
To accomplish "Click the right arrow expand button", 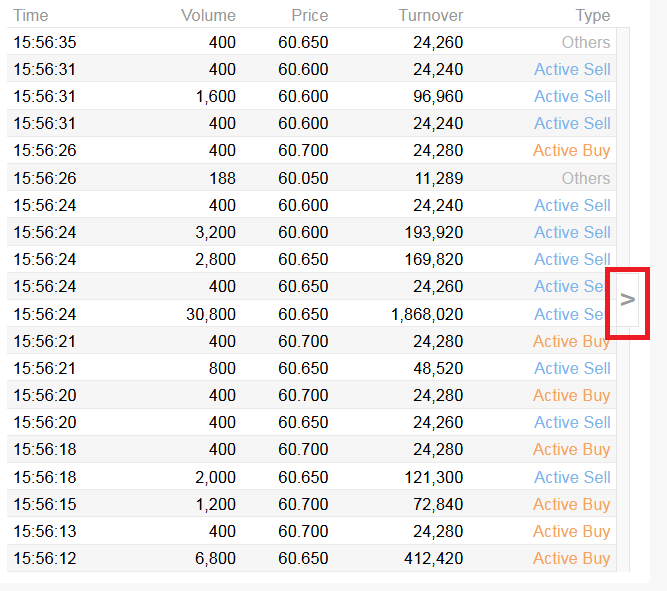I will pyautogui.click(x=627, y=300).
